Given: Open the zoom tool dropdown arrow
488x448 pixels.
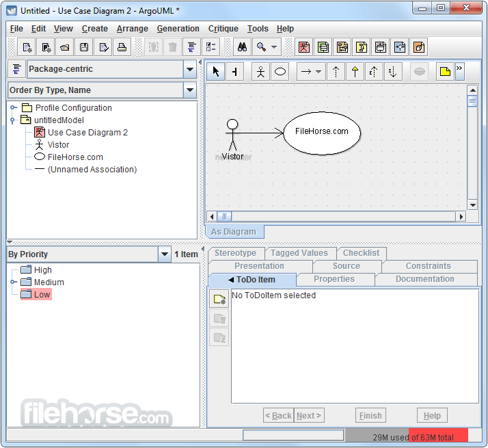Looking at the screenshot, I should point(274,47).
